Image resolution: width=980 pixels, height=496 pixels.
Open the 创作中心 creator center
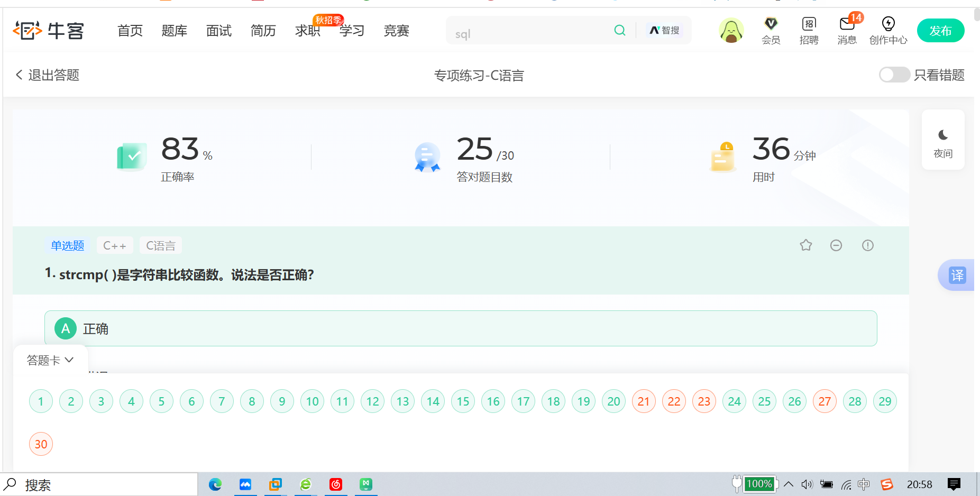pyautogui.click(x=888, y=30)
